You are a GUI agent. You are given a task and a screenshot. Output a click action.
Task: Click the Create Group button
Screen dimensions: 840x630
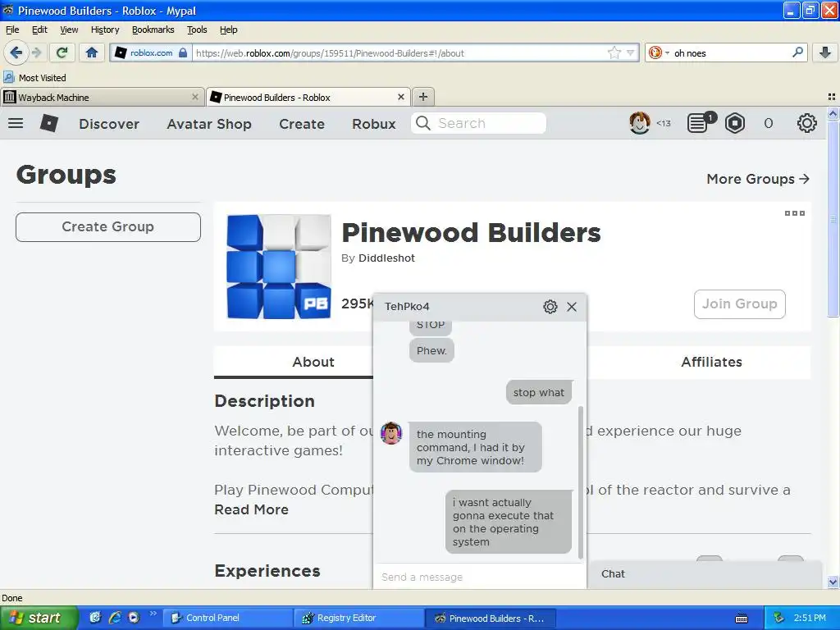pos(108,227)
